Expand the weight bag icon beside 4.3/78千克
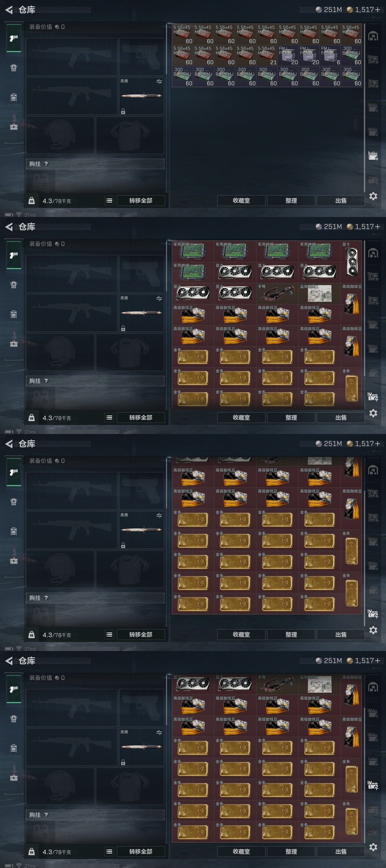This screenshot has height=868, width=386. coord(31,200)
